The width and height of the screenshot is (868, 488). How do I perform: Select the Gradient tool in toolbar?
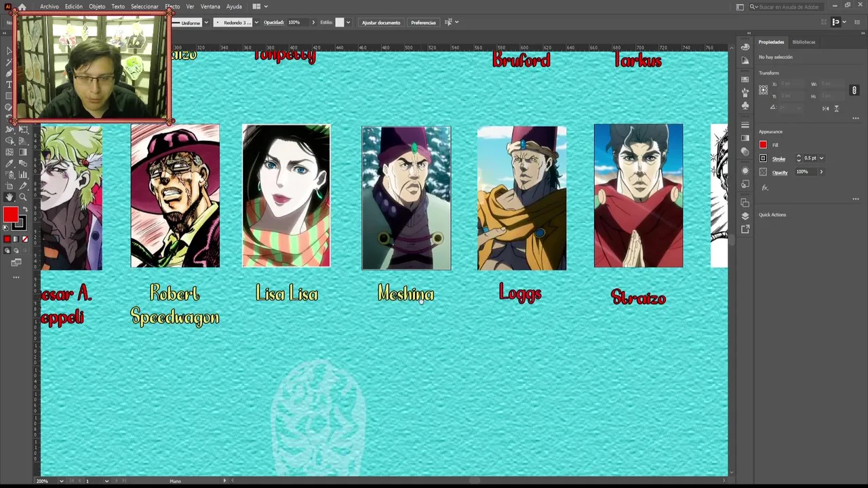pyautogui.click(x=23, y=152)
